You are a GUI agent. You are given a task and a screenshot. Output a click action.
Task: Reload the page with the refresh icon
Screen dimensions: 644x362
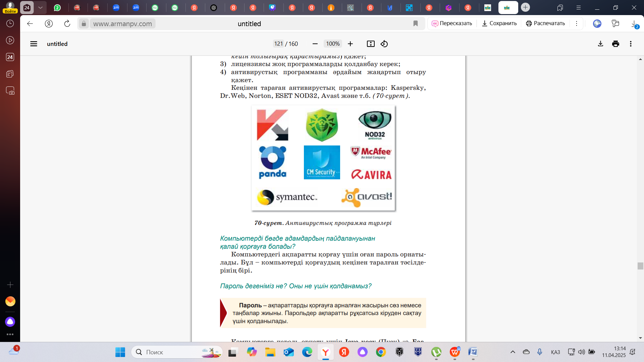(67, 23)
